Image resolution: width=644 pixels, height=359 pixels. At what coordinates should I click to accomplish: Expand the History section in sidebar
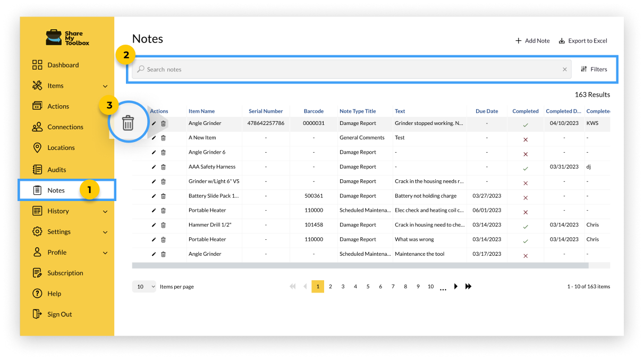(105, 212)
